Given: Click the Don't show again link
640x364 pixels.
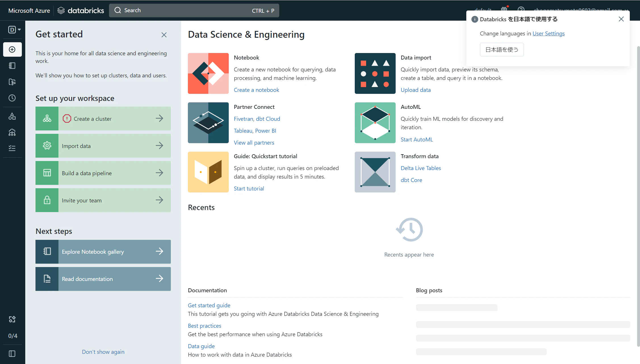Looking at the screenshot, I should (x=103, y=352).
